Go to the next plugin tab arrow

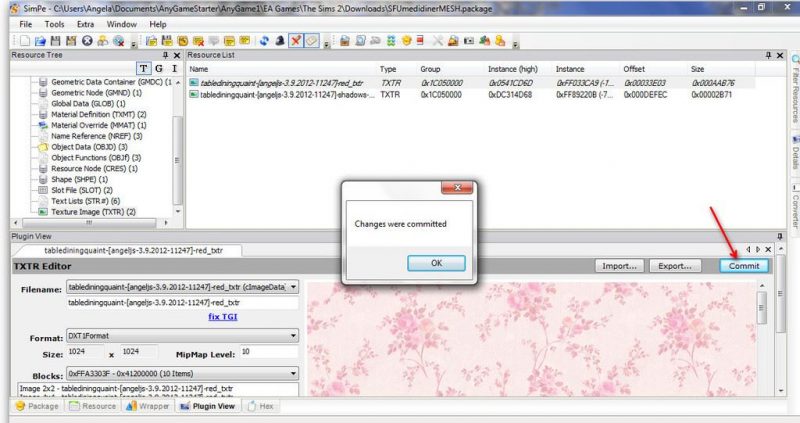tap(758, 250)
